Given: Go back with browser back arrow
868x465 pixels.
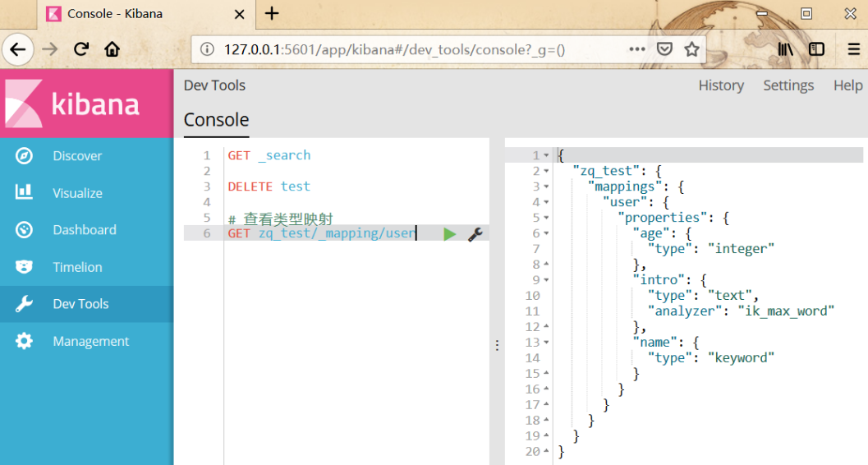Looking at the screenshot, I should [x=18, y=50].
